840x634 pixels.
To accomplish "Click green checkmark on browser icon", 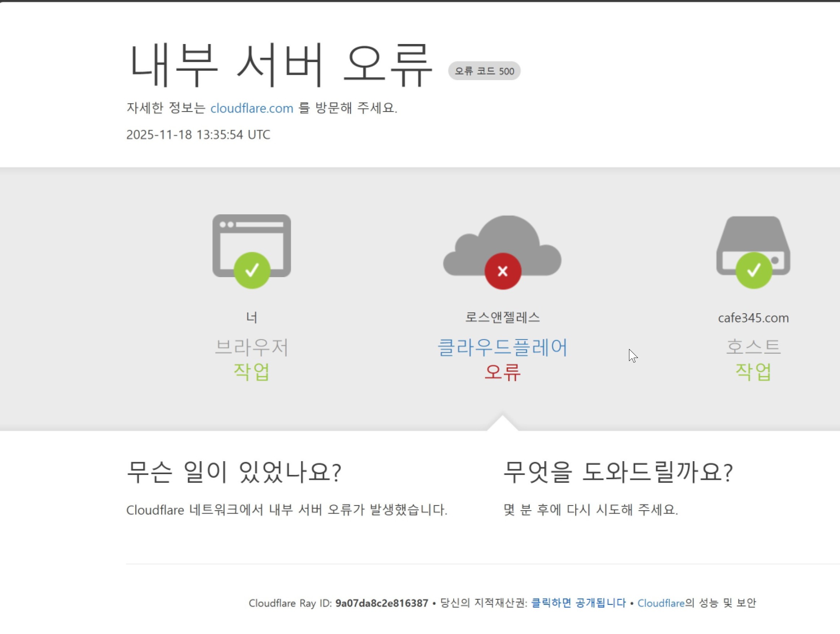I will coord(252,271).
